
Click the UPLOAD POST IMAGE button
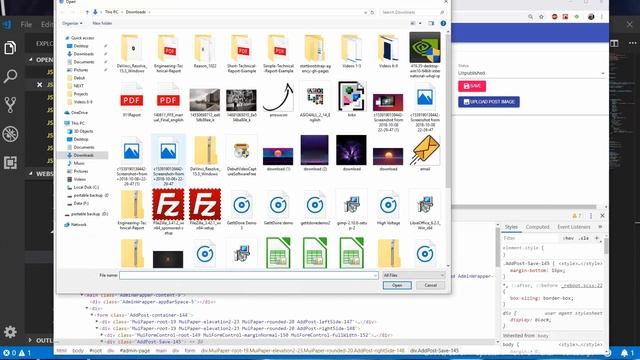point(489,102)
